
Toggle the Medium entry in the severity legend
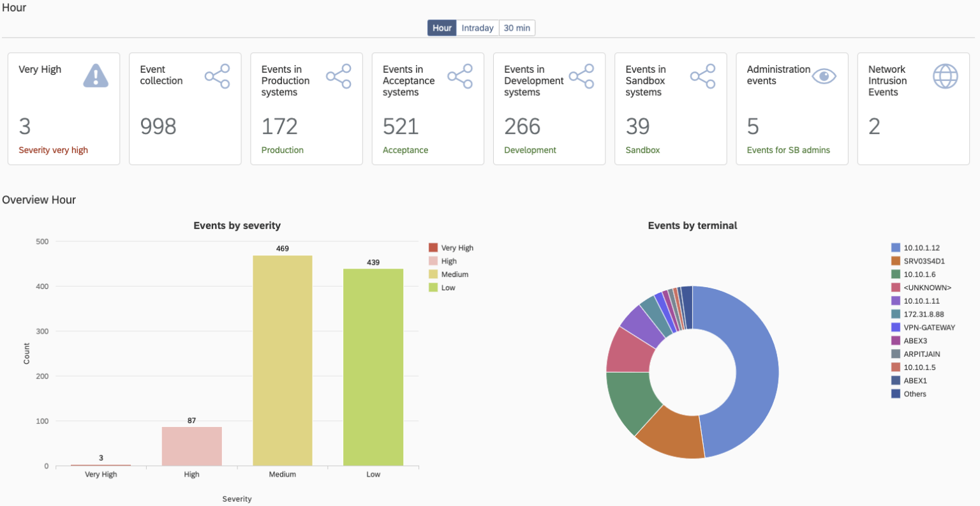(x=451, y=274)
